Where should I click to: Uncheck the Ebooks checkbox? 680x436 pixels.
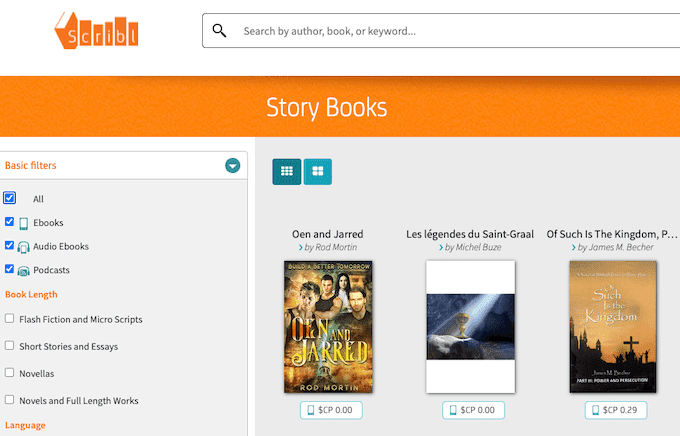[x=9, y=222]
